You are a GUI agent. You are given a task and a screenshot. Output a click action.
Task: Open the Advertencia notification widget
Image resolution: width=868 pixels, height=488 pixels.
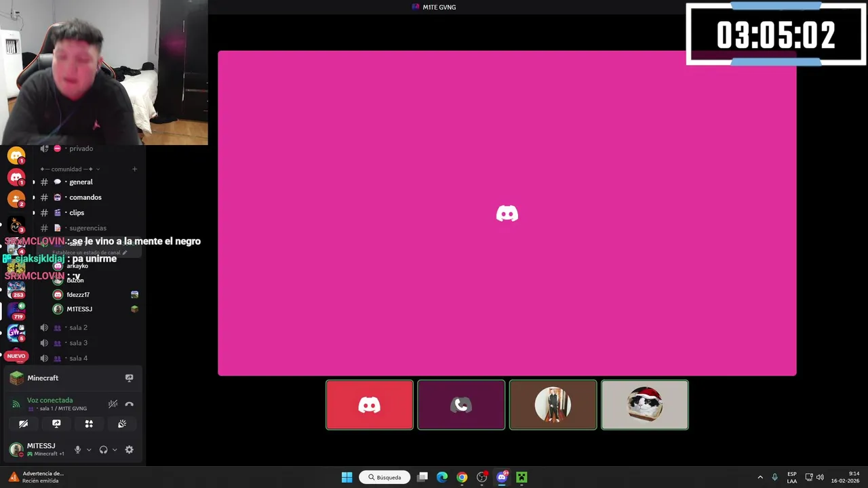37,477
